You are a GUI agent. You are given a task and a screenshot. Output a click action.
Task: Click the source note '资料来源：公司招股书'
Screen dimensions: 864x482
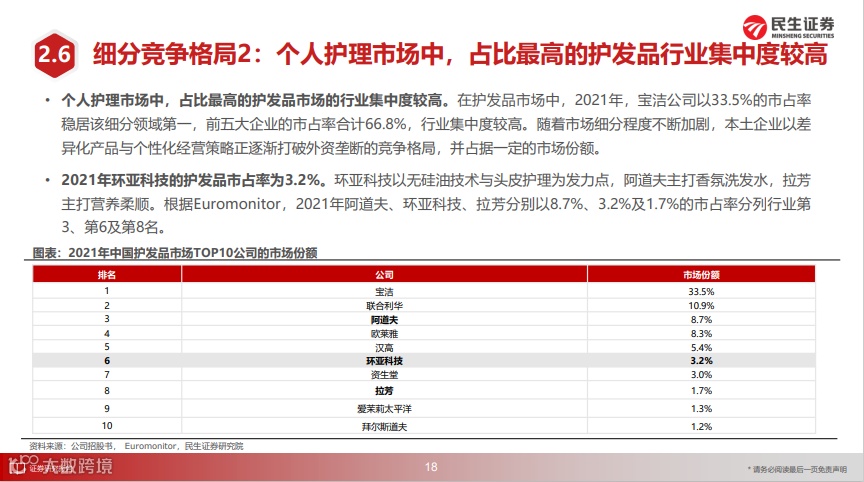tap(72, 446)
